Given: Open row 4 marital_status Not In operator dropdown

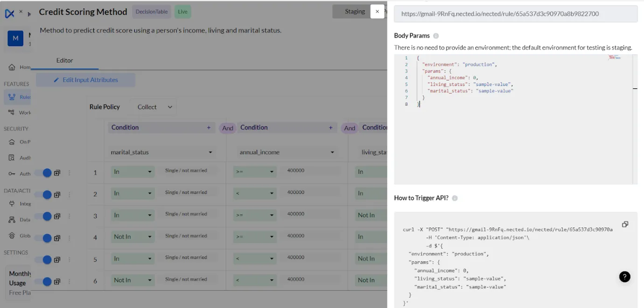Looking at the screenshot, I should tap(133, 236).
